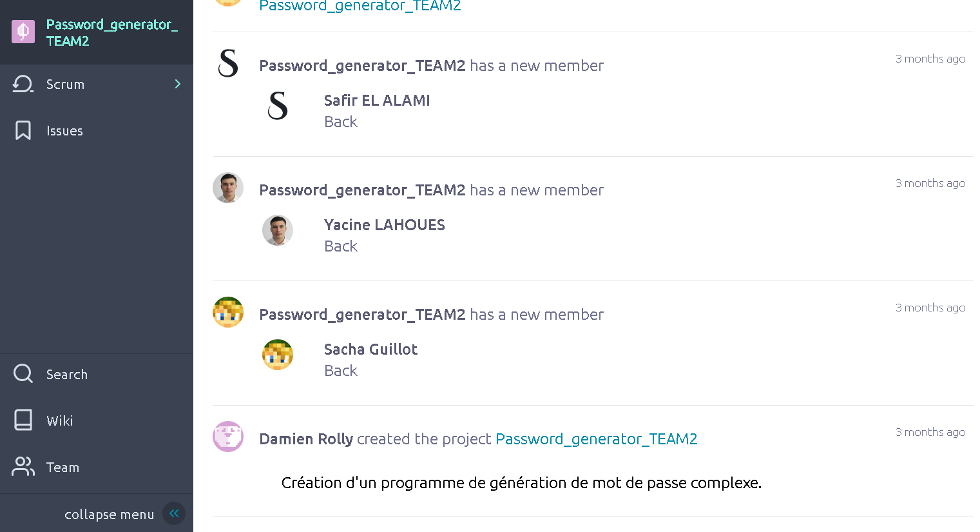Open the Wiki book icon
Viewport: 980px width, 532px height.
click(23, 420)
